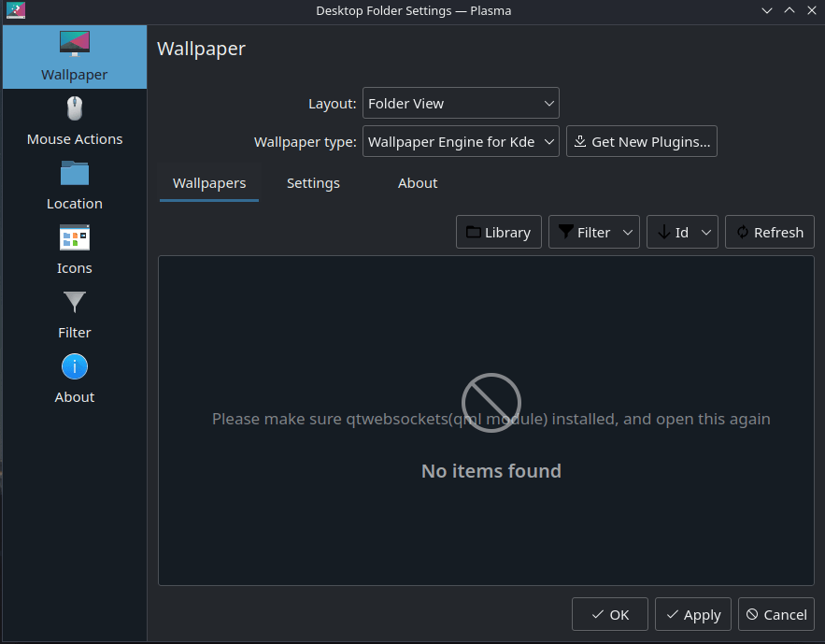Screen dimensions: 825x644
Task: Open the Layout combo box
Action: click(x=461, y=103)
